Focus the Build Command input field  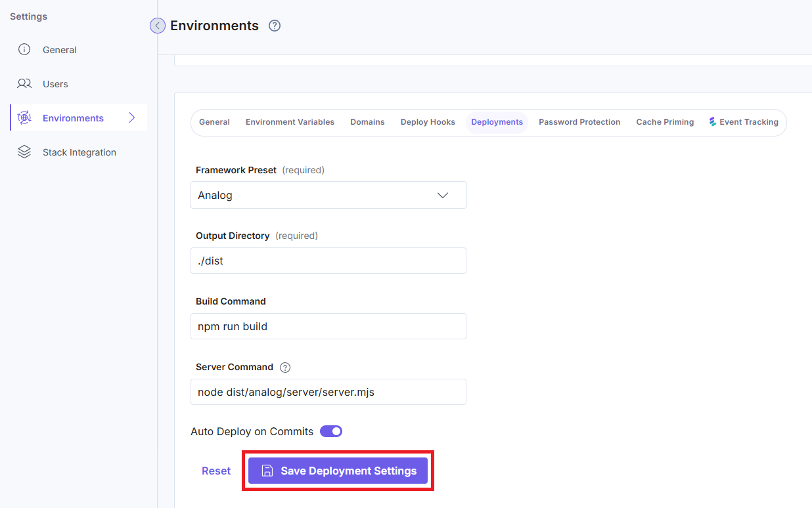[x=328, y=326]
